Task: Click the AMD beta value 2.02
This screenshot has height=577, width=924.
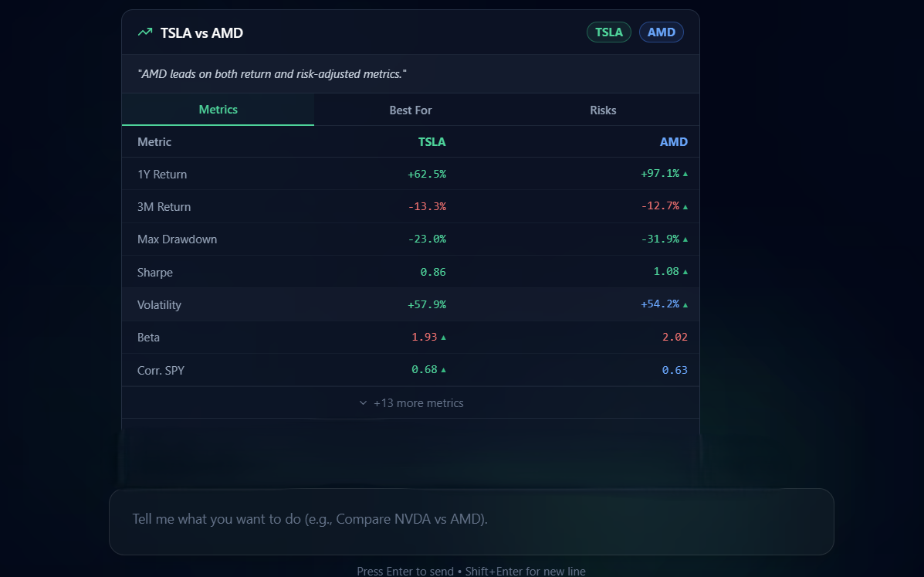Action: [x=675, y=337]
